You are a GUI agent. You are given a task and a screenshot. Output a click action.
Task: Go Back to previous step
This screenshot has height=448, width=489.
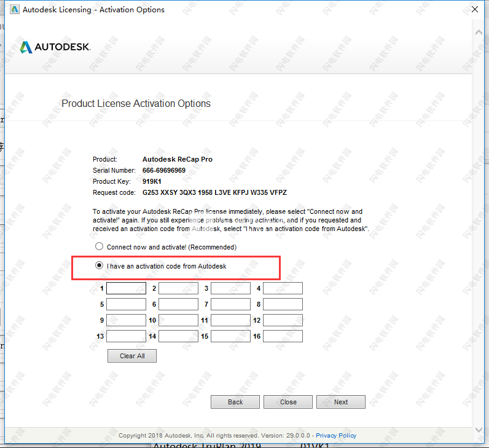235,402
